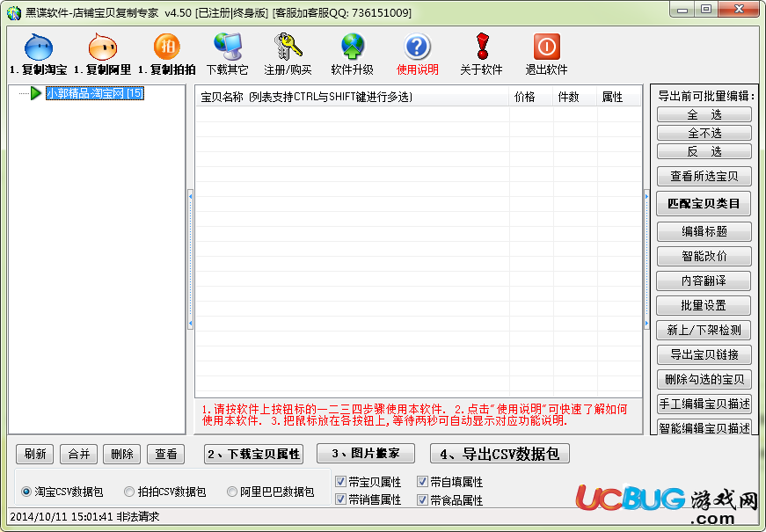
Task: Collapse the right panel via splitter handle
Action: [646, 259]
